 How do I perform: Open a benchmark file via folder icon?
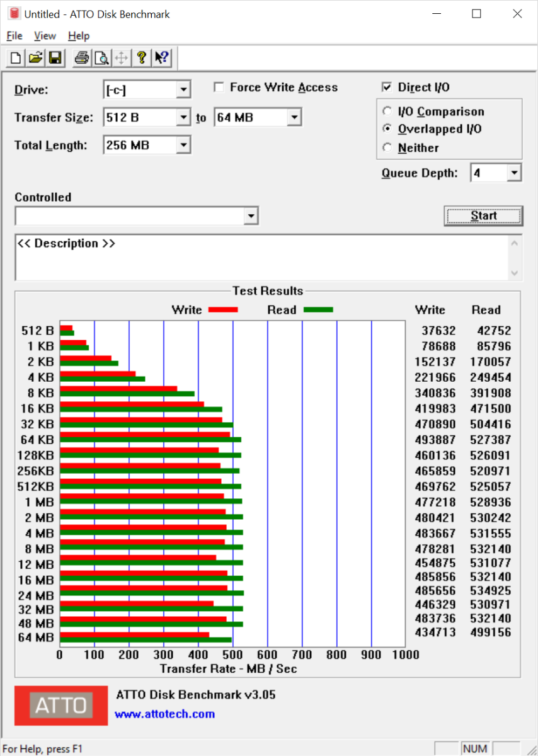35,59
